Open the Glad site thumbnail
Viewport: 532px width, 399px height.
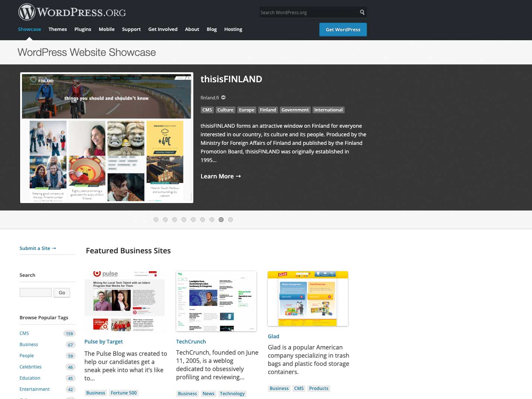pos(308,298)
